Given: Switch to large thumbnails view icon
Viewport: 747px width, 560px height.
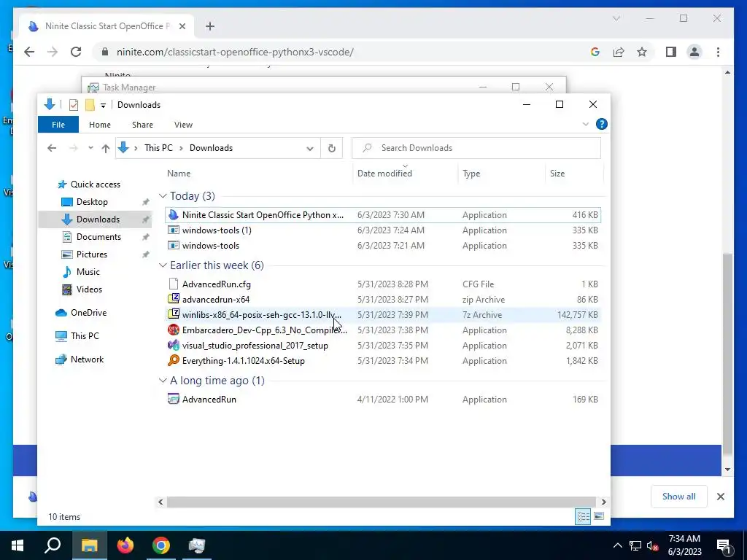Looking at the screenshot, I should tap(599, 517).
